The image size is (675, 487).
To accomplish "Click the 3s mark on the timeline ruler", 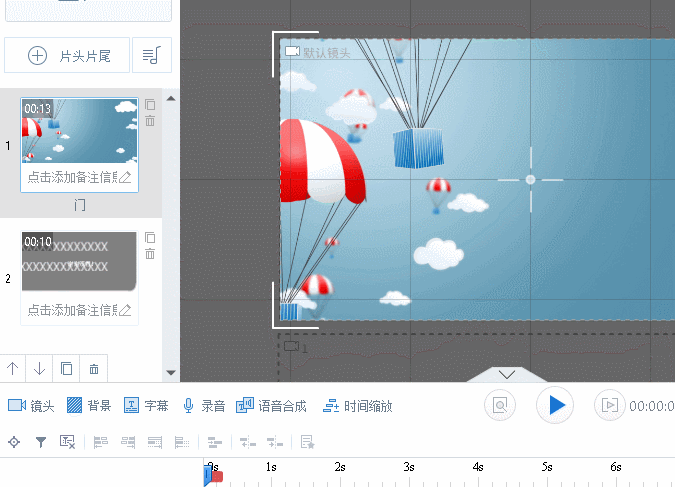I will 409,467.
